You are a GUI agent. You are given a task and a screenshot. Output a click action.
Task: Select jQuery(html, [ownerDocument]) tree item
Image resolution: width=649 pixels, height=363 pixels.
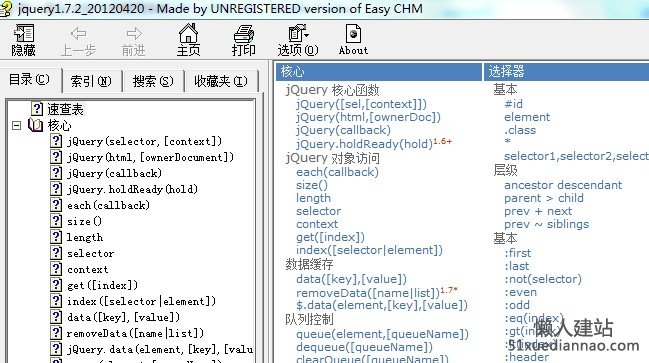[x=150, y=157]
